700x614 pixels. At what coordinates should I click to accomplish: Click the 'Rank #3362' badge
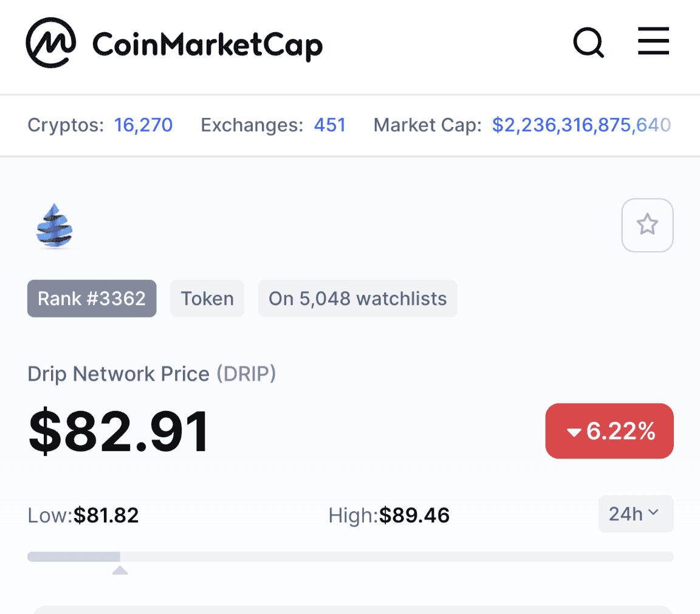tap(91, 298)
